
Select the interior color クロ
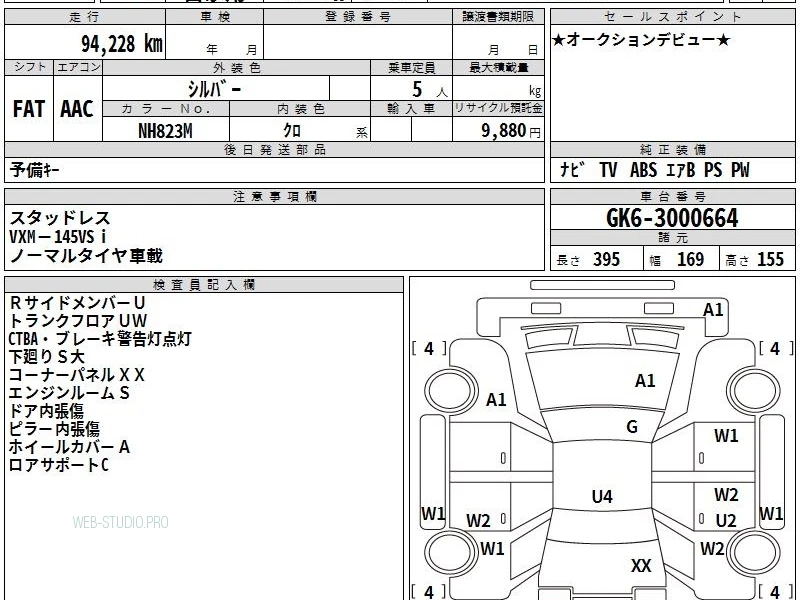point(292,131)
